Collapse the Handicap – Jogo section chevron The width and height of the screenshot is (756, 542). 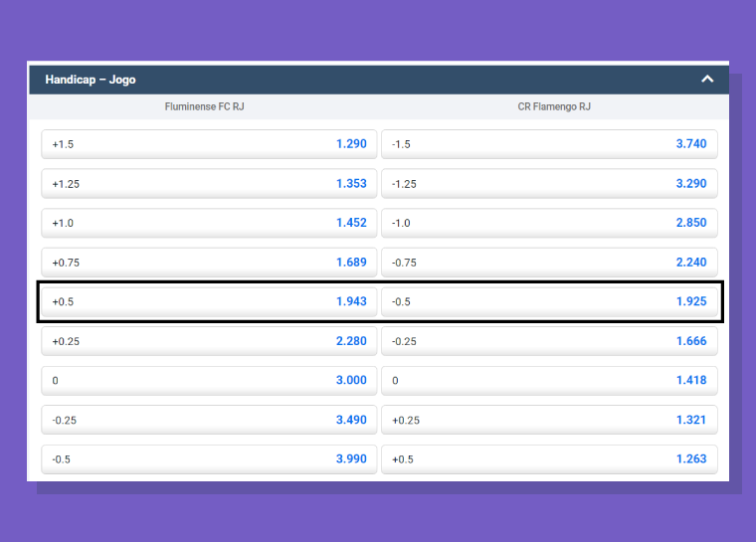tap(707, 80)
